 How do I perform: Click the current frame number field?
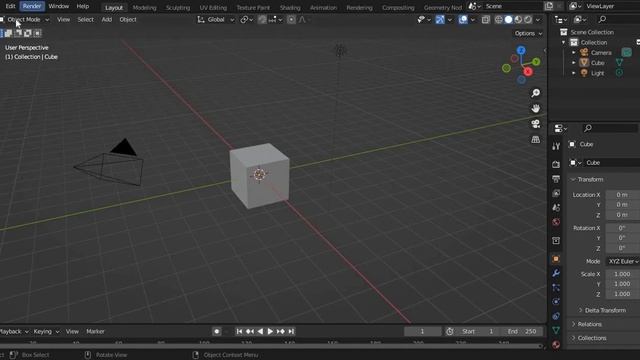[422, 331]
